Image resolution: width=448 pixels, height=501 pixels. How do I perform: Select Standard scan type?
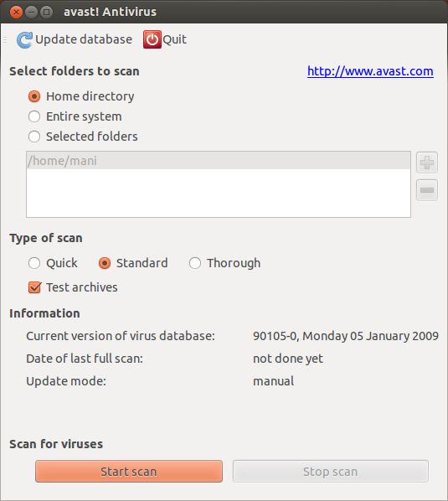tap(105, 263)
